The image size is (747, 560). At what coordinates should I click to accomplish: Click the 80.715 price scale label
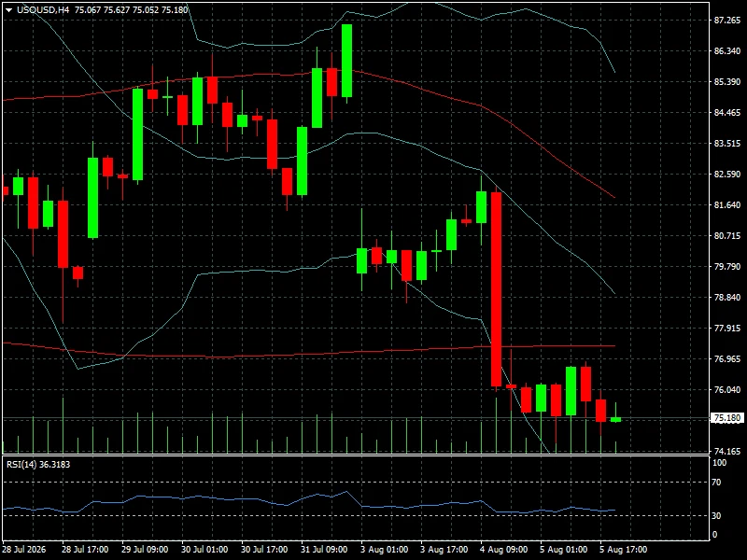point(727,236)
